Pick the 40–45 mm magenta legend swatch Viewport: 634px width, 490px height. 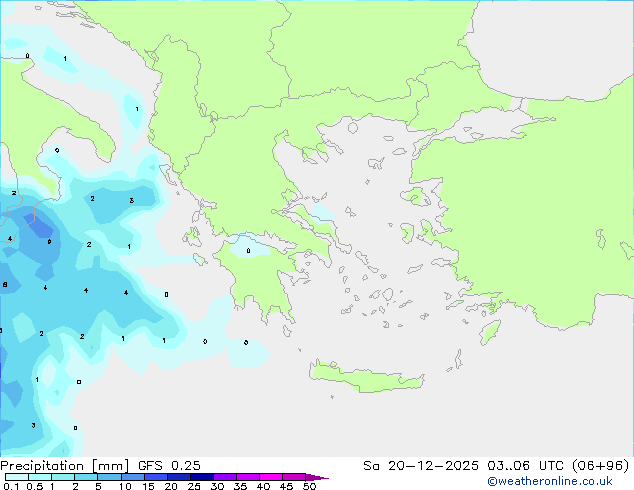coord(271,477)
